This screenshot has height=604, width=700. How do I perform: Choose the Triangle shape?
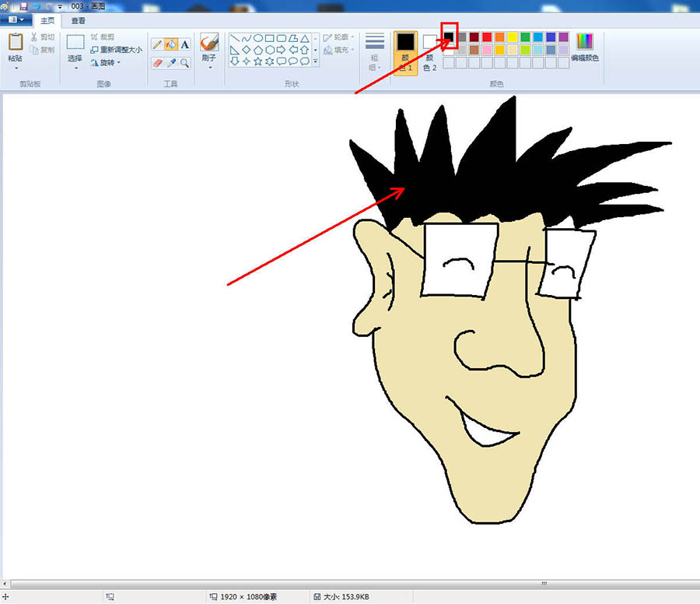coord(304,38)
